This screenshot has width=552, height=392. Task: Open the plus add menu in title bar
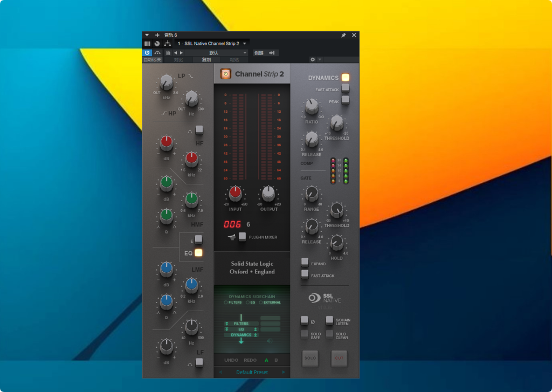[x=157, y=35]
